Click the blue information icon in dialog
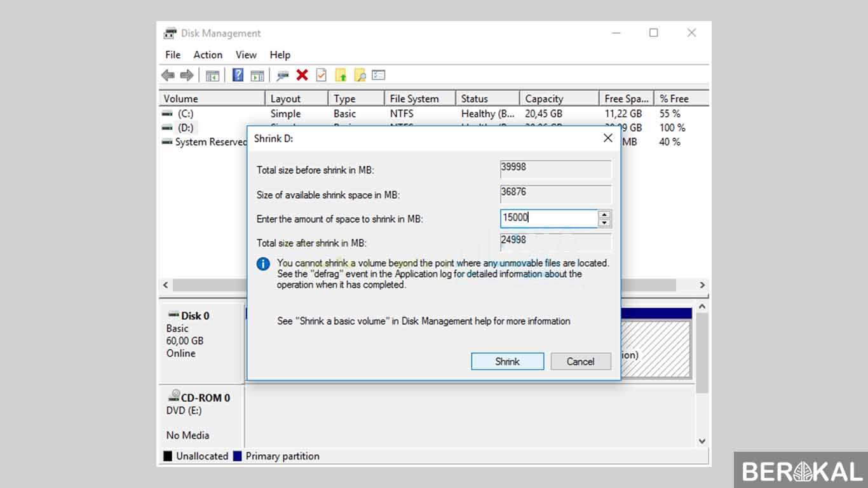This screenshot has height=488, width=868. [263, 264]
